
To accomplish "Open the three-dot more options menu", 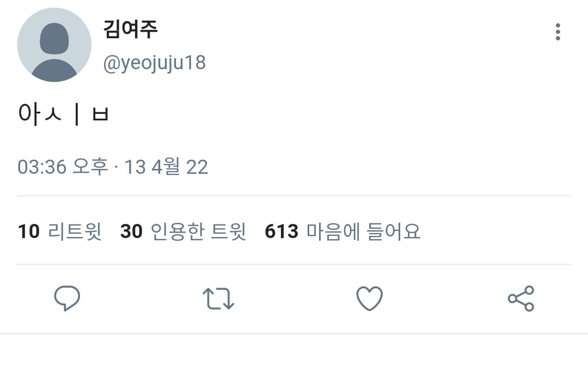I will 558,32.
